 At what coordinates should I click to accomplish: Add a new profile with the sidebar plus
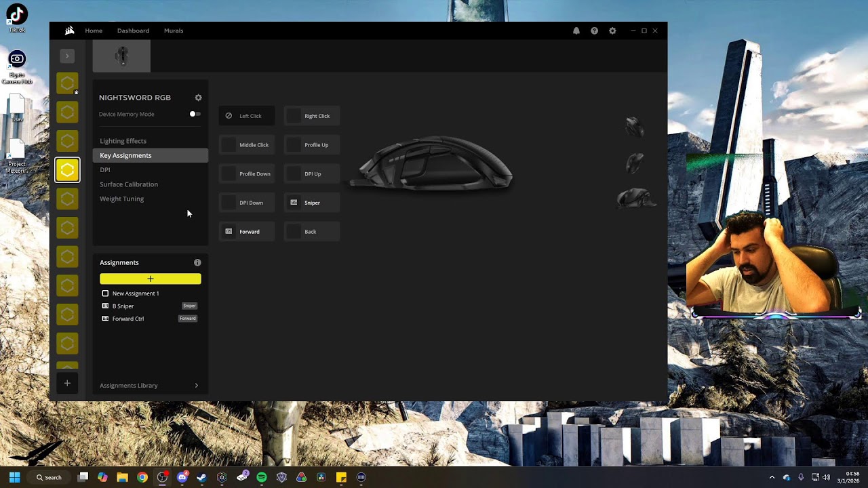(x=67, y=383)
